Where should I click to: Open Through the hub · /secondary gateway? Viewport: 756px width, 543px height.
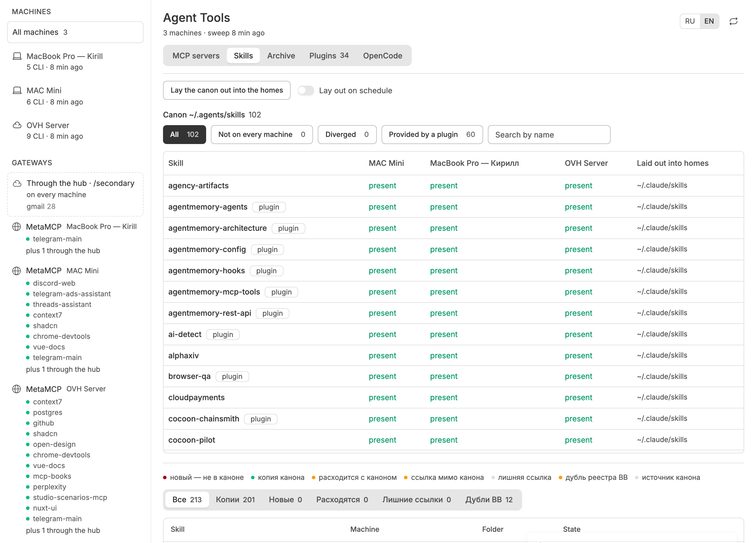coord(75,194)
